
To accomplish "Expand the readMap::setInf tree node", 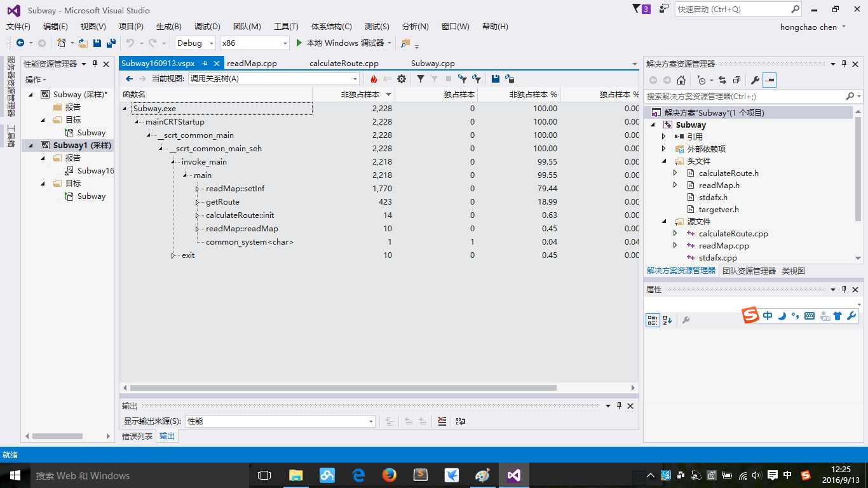I will point(198,189).
